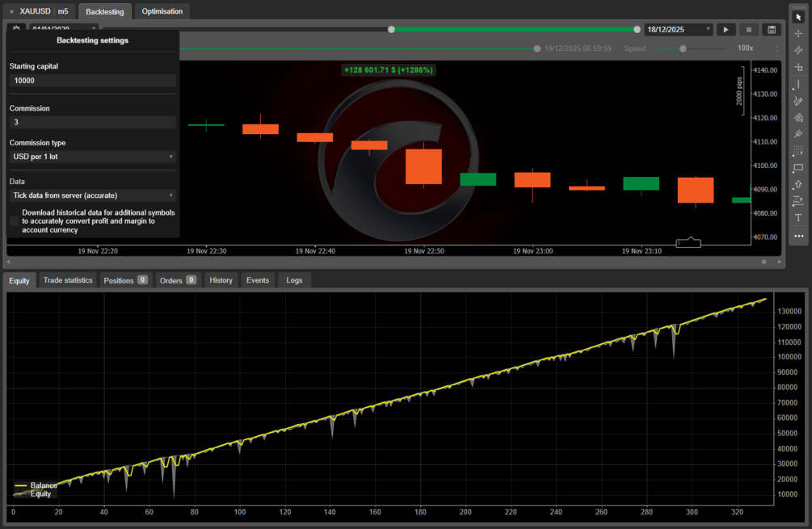Screen dimensions: 812x529
Task: Save backtest report with the floppy disk icon
Action: (771, 30)
